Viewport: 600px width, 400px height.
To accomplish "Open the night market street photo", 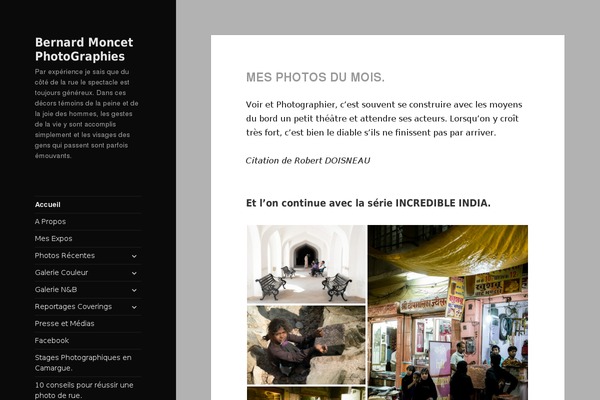I will (x=448, y=312).
